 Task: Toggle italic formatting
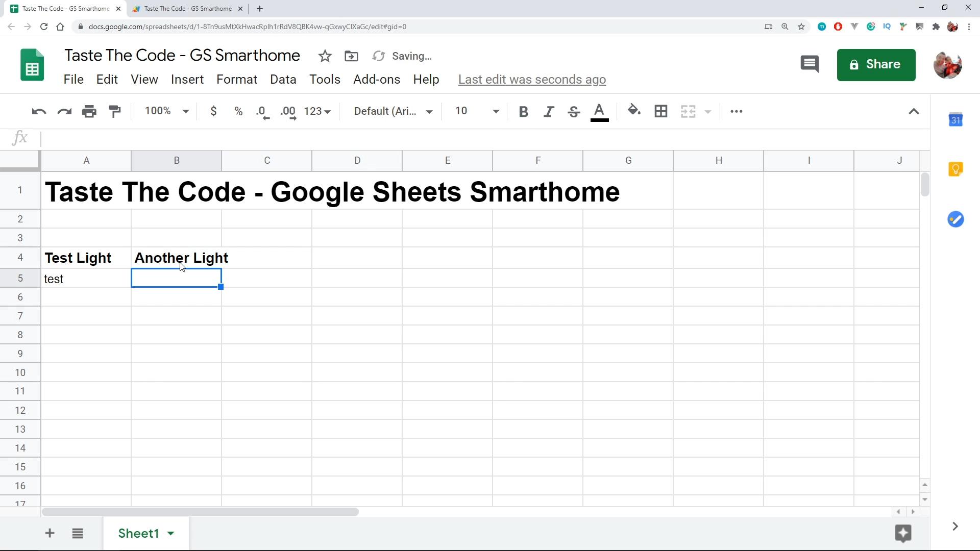pyautogui.click(x=549, y=111)
